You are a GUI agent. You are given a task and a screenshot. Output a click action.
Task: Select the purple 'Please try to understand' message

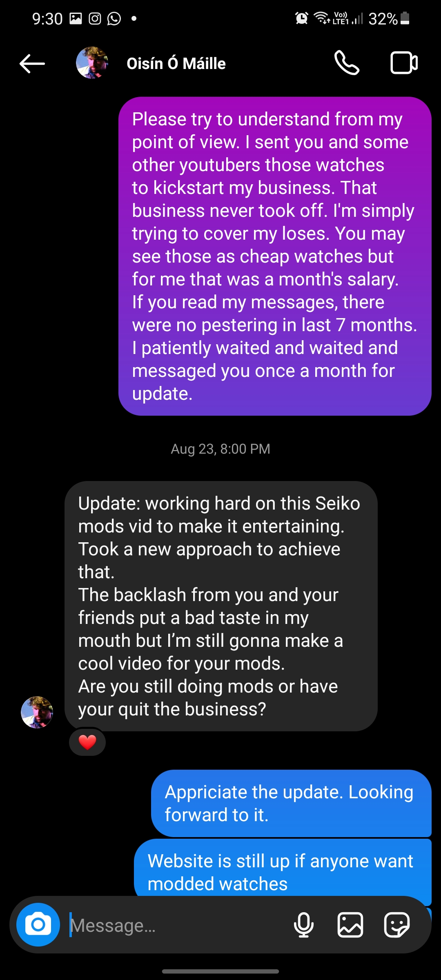pos(275,256)
